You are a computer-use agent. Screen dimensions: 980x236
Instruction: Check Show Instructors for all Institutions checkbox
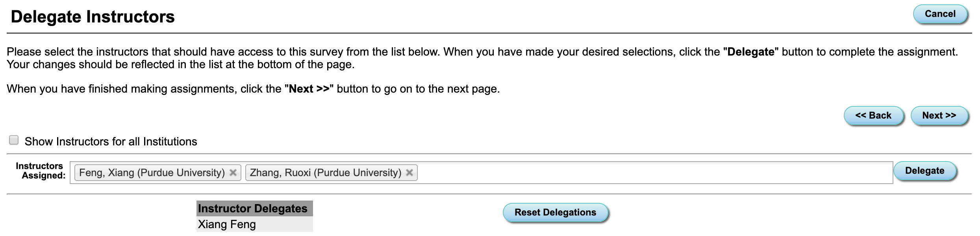coord(14,140)
